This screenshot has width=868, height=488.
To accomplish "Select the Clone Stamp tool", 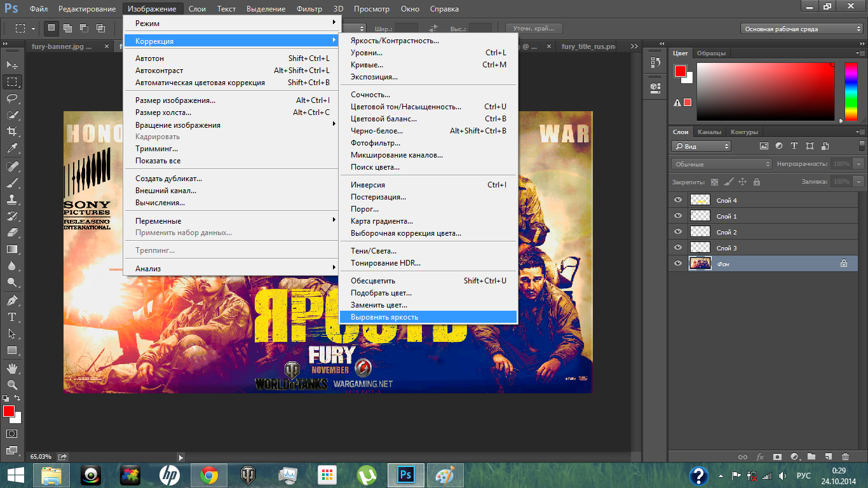I will point(12,199).
